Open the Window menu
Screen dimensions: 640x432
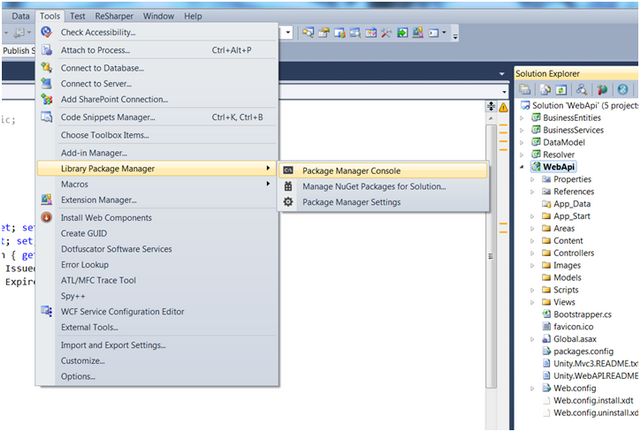pyautogui.click(x=158, y=16)
